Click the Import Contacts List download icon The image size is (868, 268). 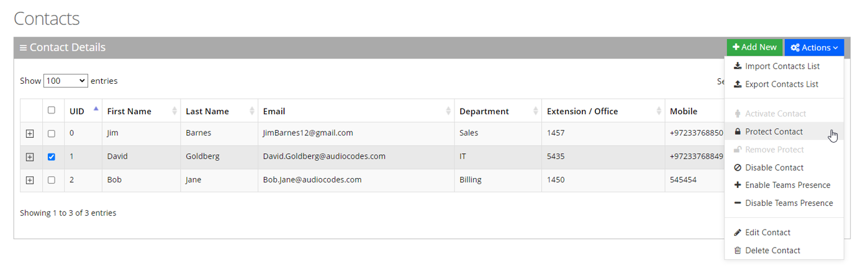738,66
